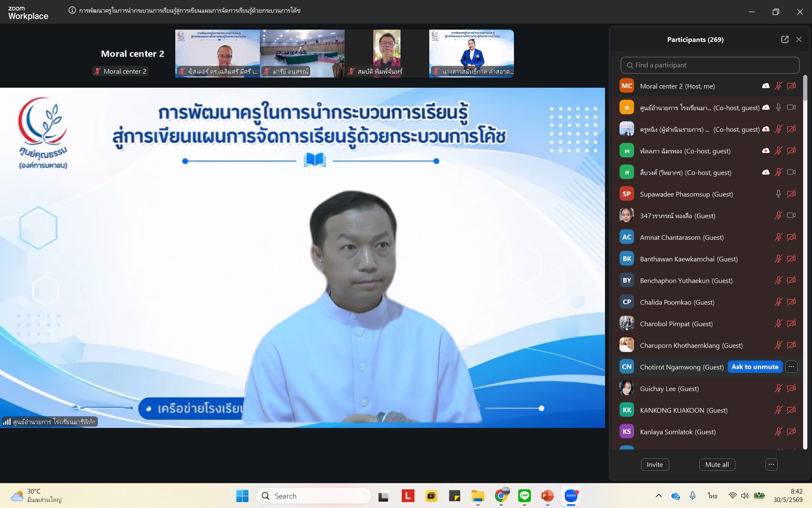Click cloud icon in พัลลภา ฉัตรทอง row
Screen dimensions: 812x508
[766, 151]
